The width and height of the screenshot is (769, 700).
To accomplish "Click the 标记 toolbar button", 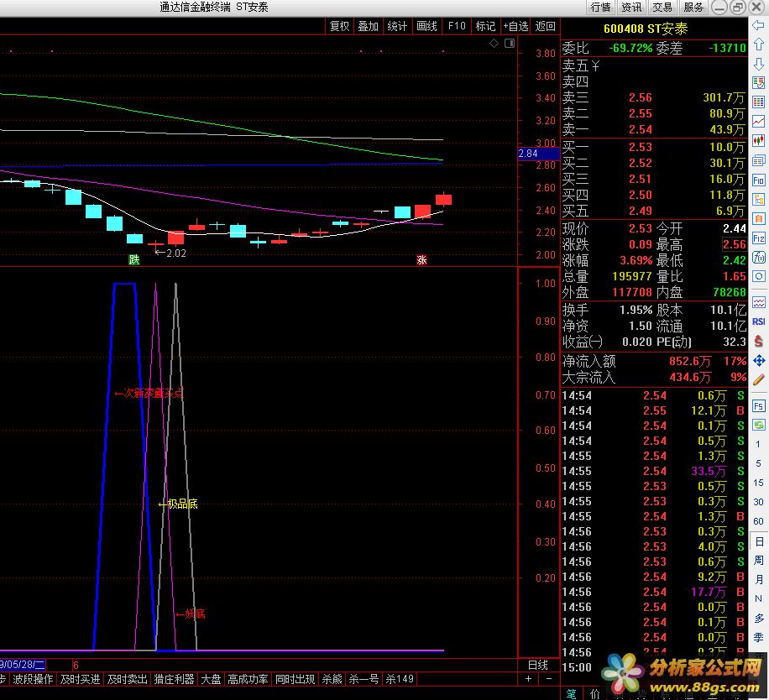I will pyautogui.click(x=485, y=26).
